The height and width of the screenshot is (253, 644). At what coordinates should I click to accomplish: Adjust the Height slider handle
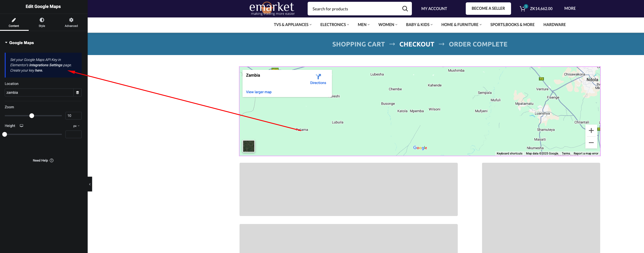(x=5, y=134)
